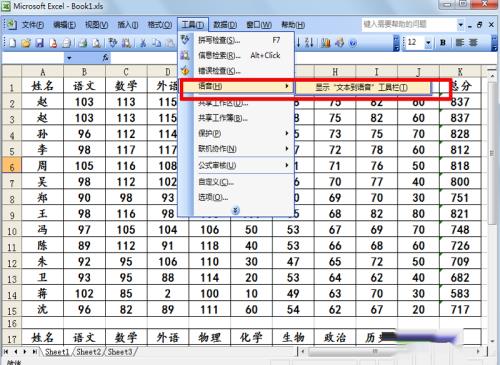
Task: Open the font size 12 dropdown
Action: click(428, 43)
